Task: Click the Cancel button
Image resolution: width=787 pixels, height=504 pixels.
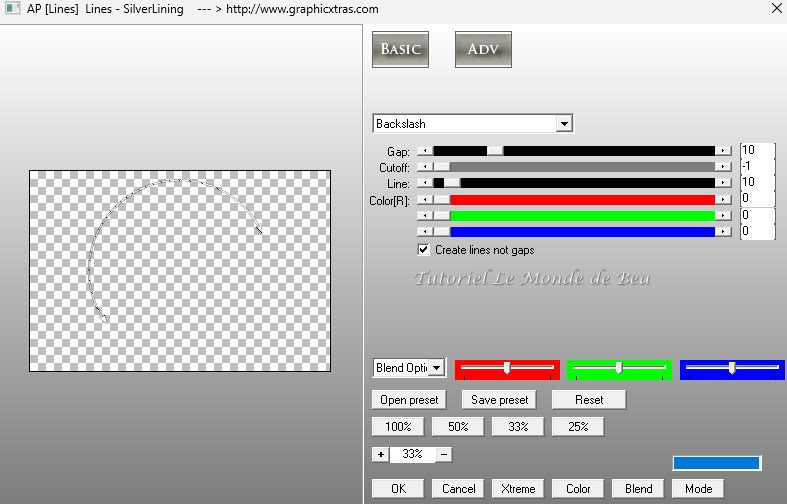Action: (x=458, y=488)
